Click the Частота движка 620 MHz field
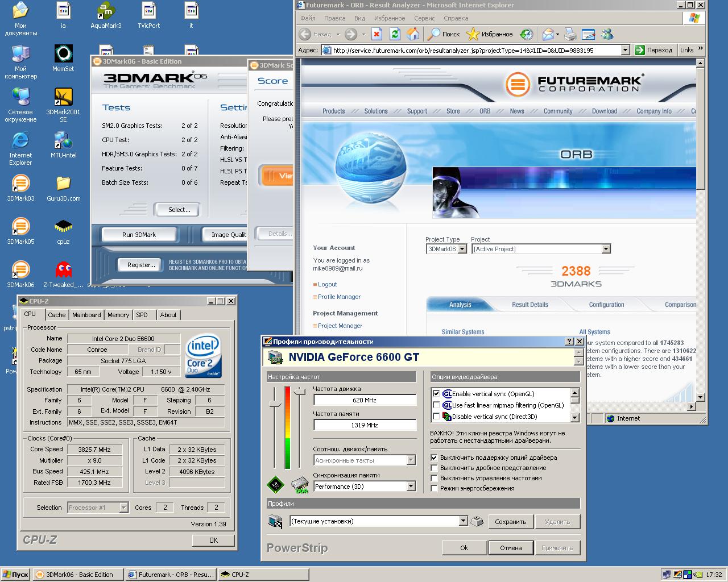 pyautogui.click(x=365, y=400)
